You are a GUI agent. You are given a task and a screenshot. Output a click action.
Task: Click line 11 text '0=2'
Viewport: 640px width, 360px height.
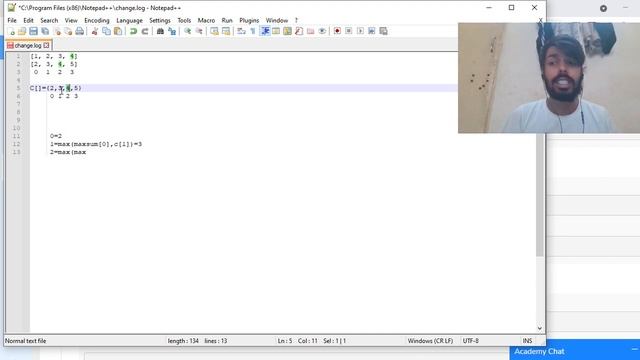tap(56, 136)
